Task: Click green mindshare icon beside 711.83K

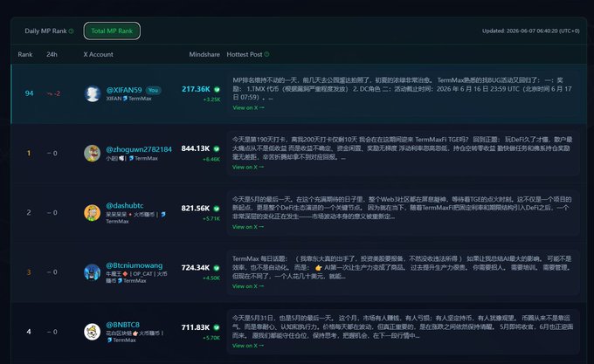Action: pyautogui.click(x=217, y=327)
